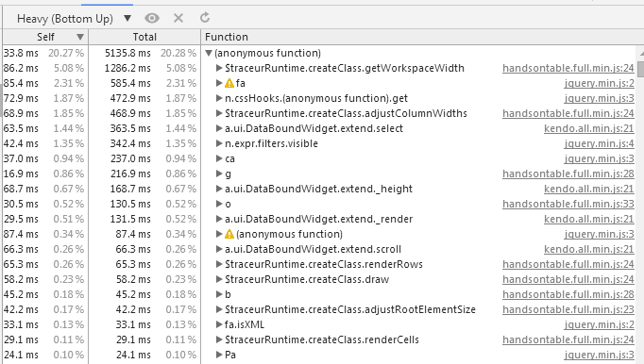Collapse the top (anonymous function) row
This screenshot has width=644, height=364.
[209, 53]
